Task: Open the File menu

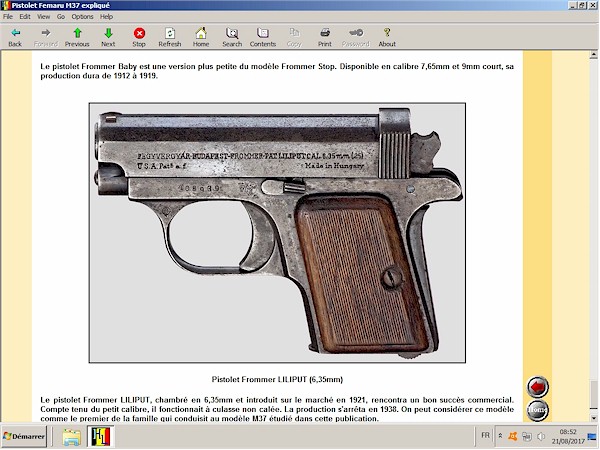Action: [x=8, y=16]
